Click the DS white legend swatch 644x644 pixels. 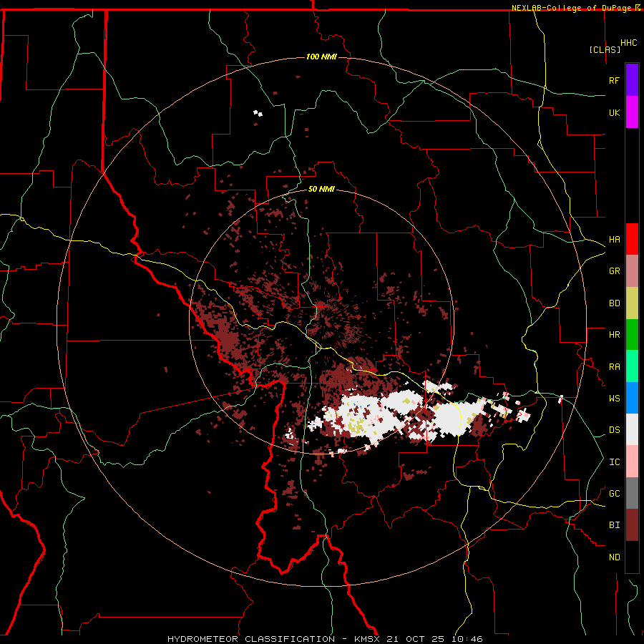coord(632,429)
